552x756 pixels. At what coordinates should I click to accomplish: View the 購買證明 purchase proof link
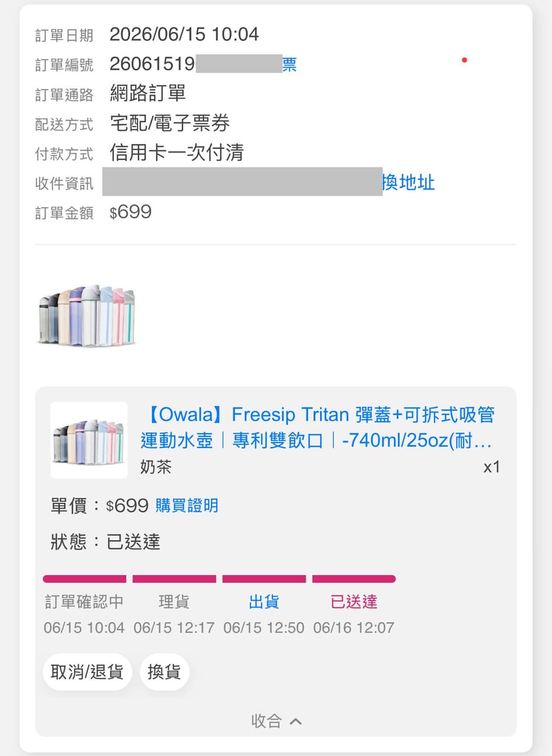[x=187, y=505]
